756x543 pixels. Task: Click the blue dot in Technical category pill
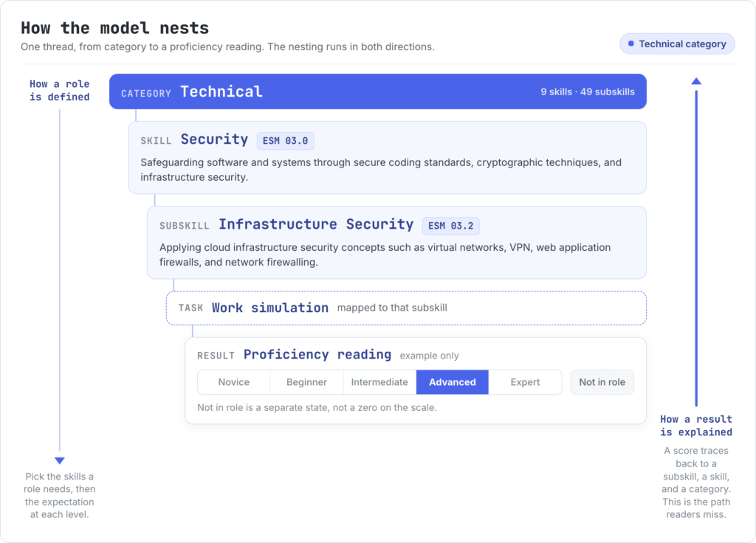coord(630,44)
